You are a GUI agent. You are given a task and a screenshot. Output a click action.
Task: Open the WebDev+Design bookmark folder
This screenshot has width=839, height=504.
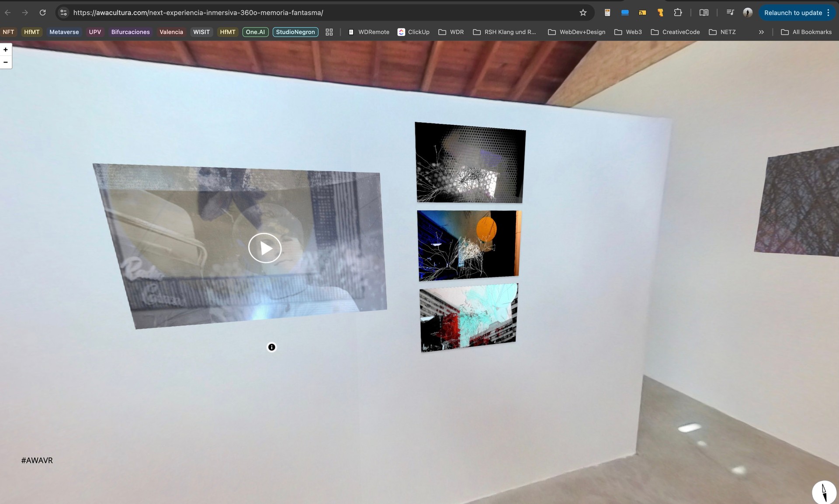tap(576, 32)
